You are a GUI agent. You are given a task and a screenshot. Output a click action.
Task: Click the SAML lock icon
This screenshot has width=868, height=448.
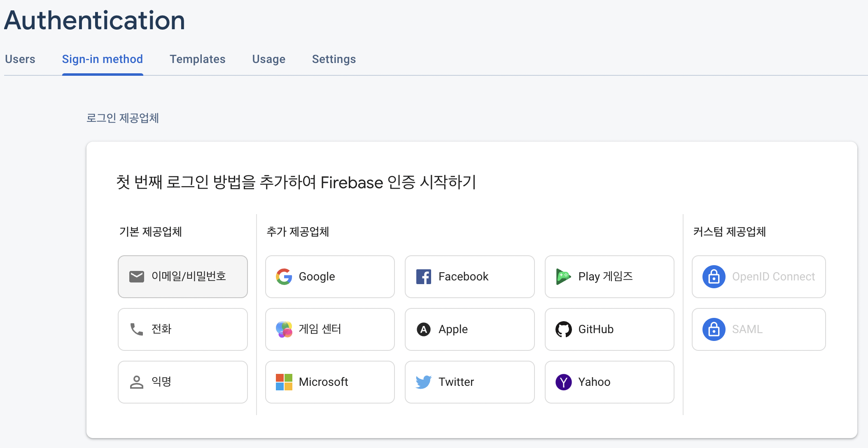coord(714,329)
